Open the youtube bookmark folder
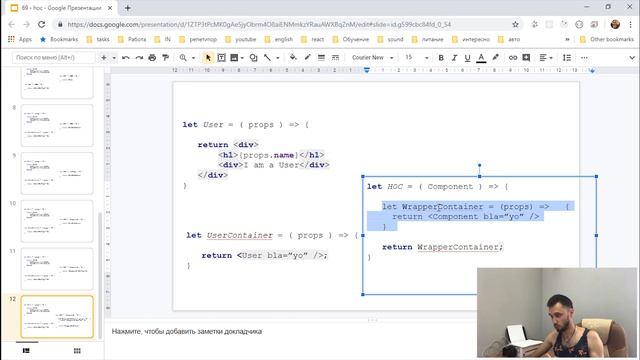Image resolution: width=640 pixels, height=360 pixels. (x=241, y=39)
